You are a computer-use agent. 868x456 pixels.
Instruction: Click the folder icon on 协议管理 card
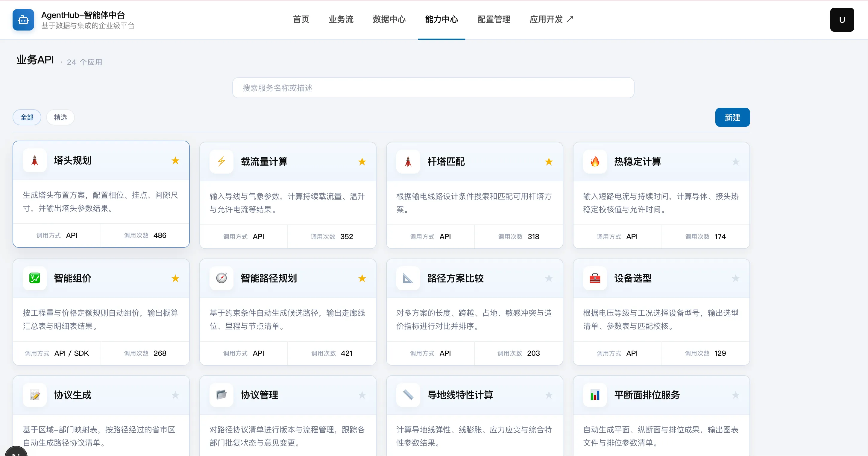point(221,395)
